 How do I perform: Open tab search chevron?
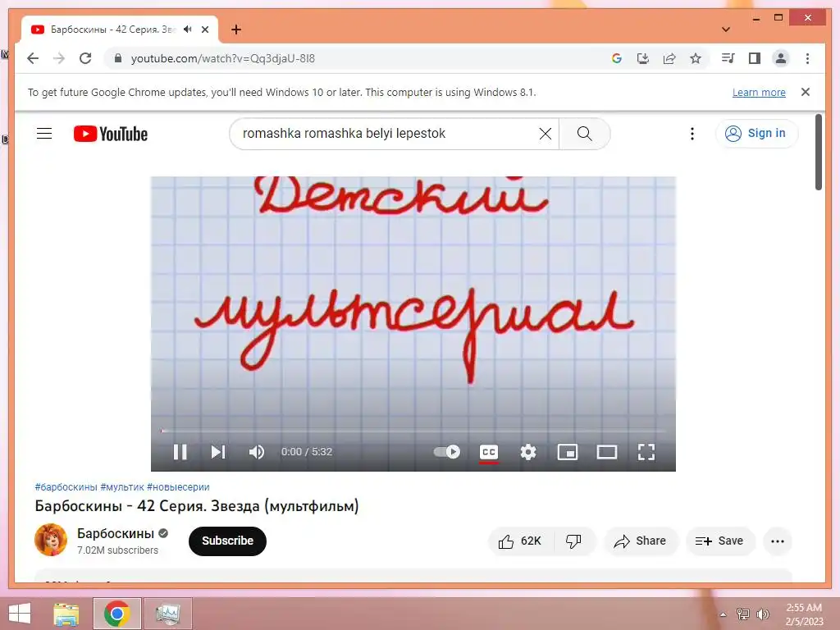tap(726, 30)
